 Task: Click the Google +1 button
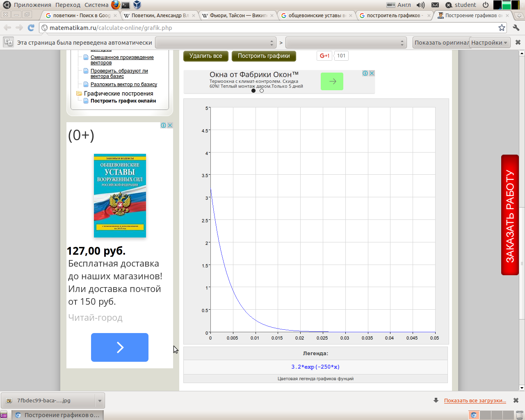coord(324,56)
